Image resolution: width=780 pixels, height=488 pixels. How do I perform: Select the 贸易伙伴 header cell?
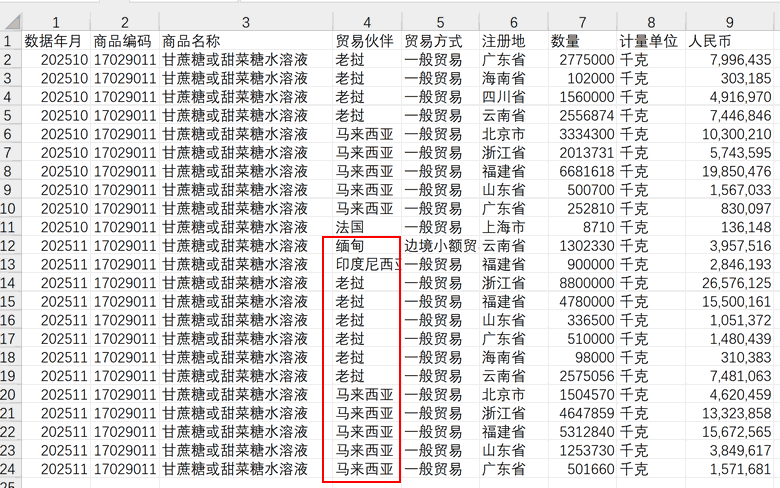(x=367, y=41)
